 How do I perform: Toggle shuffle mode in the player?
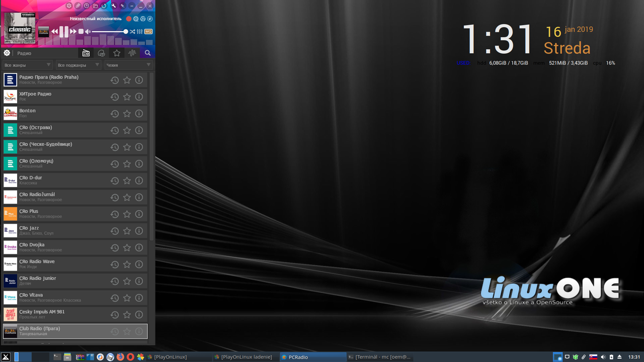132,32
